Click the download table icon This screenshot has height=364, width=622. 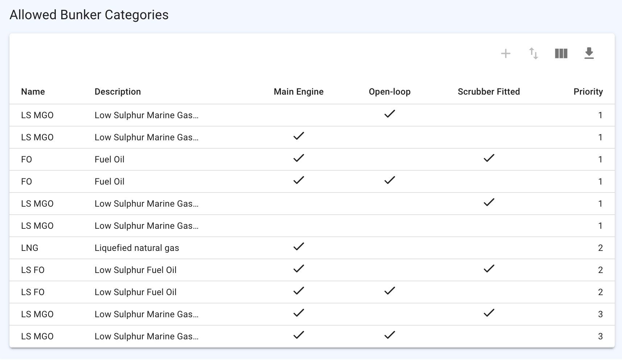point(589,54)
